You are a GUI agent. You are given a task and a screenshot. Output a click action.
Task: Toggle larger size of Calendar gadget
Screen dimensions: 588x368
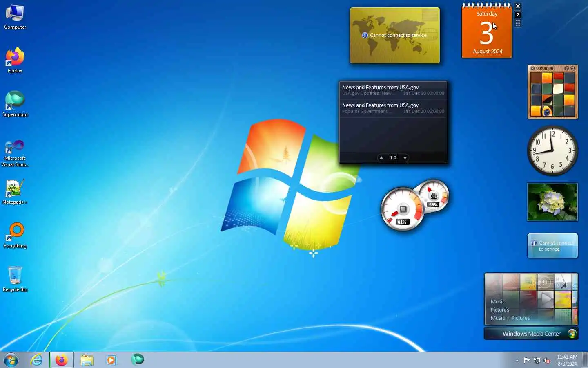pyautogui.click(x=518, y=15)
